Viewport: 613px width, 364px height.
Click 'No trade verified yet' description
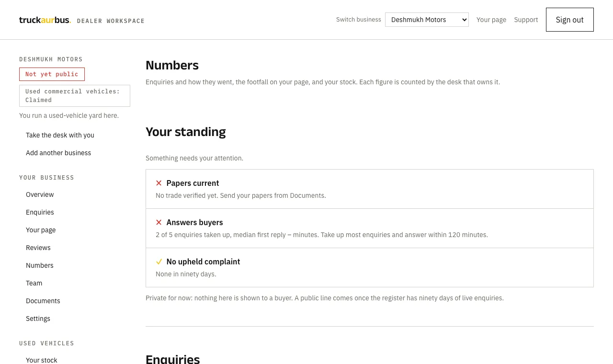pyautogui.click(x=241, y=195)
